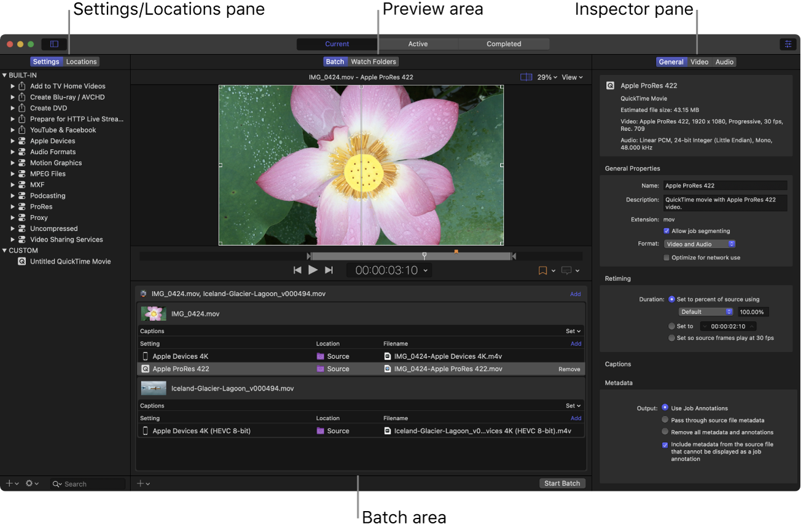Click the comparison split-view icon
The width and height of the screenshot is (801, 532).
526,77
